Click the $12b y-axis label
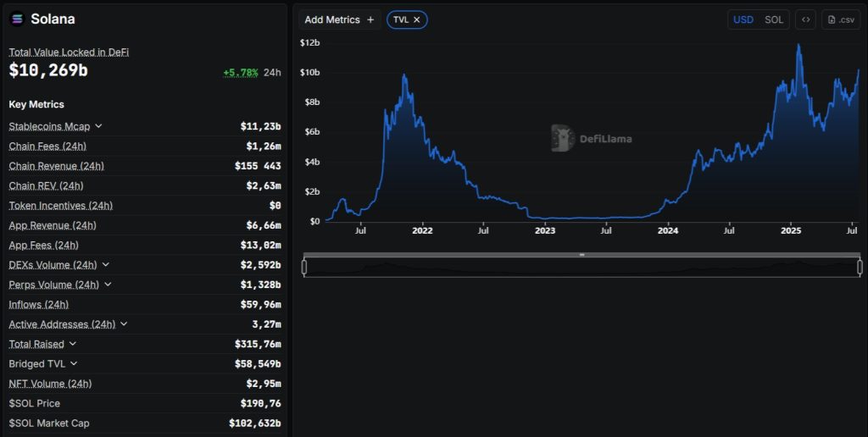Viewport: 868px width, 437px height. pos(309,42)
